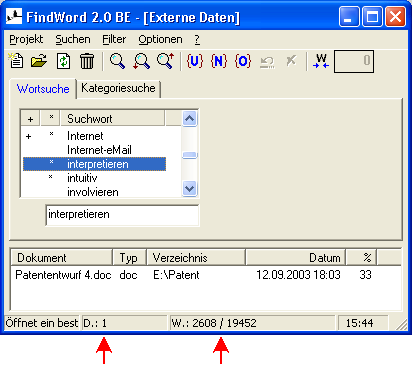The height and width of the screenshot is (365, 412).
Task: Select 'intuitiv' in the word list
Action: coord(82,178)
